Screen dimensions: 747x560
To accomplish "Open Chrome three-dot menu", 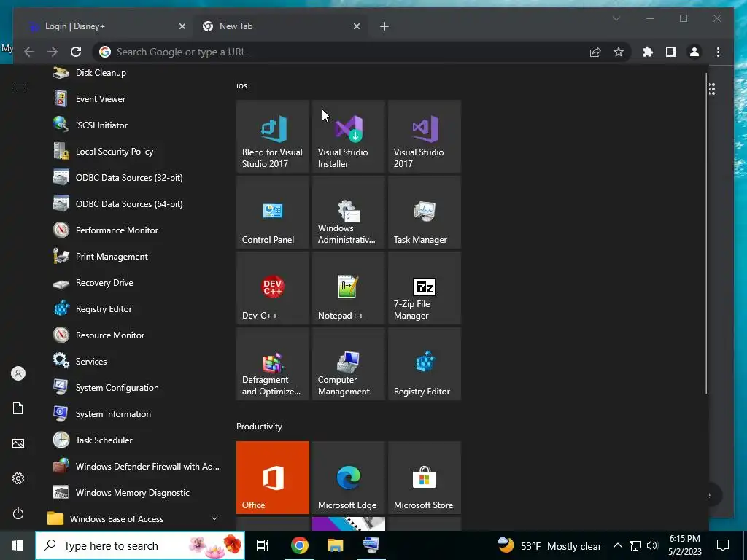I will pyautogui.click(x=718, y=52).
